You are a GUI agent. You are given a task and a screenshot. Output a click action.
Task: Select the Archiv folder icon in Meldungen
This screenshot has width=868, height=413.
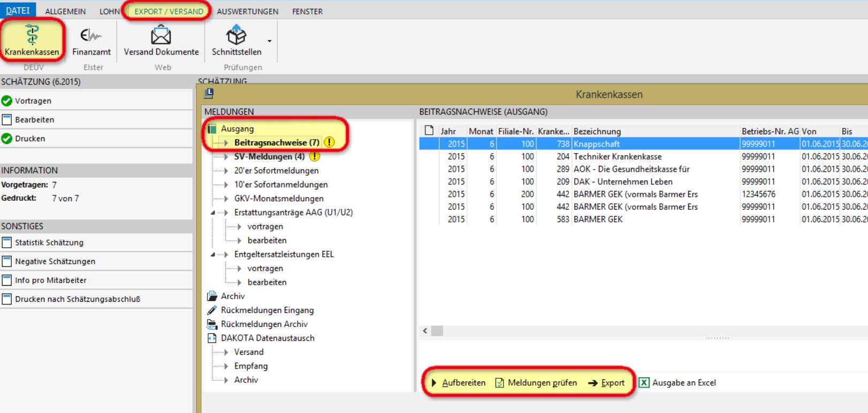(212, 296)
